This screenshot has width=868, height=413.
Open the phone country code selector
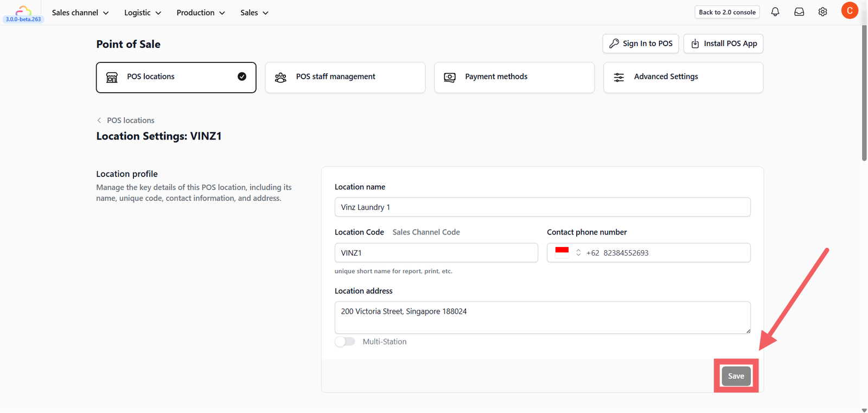click(568, 252)
